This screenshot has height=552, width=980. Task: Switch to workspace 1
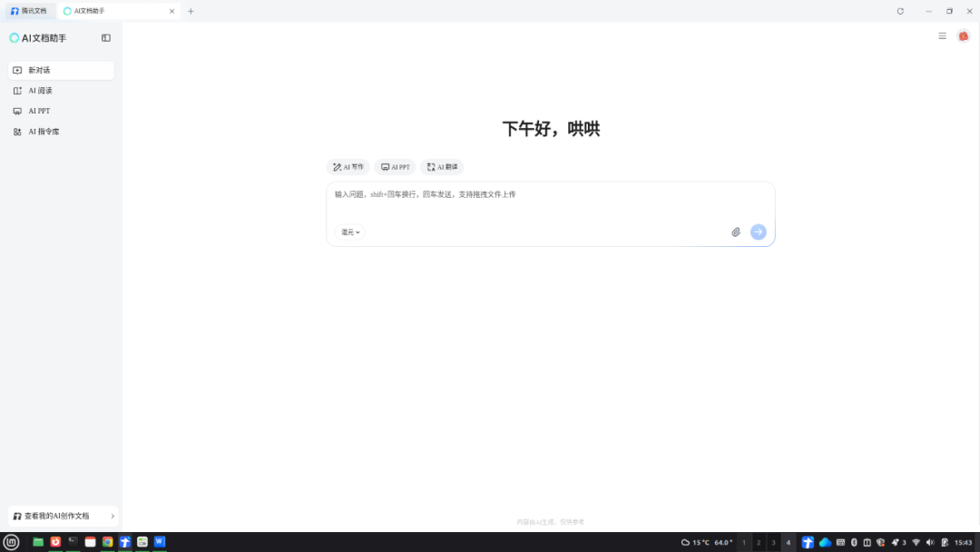coord(744,543)
